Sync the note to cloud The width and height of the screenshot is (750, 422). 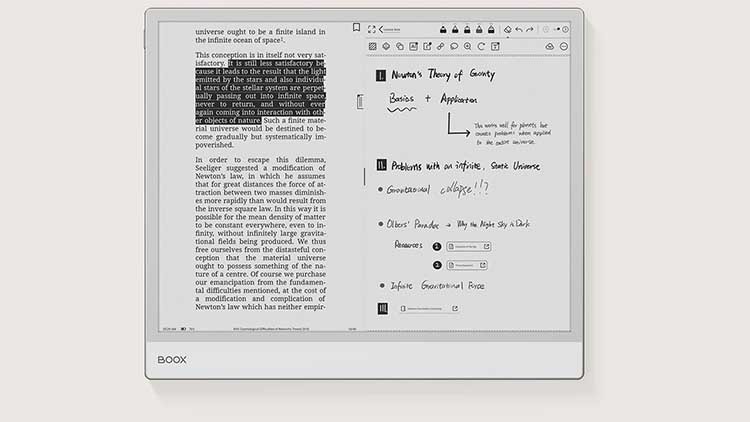550,46
